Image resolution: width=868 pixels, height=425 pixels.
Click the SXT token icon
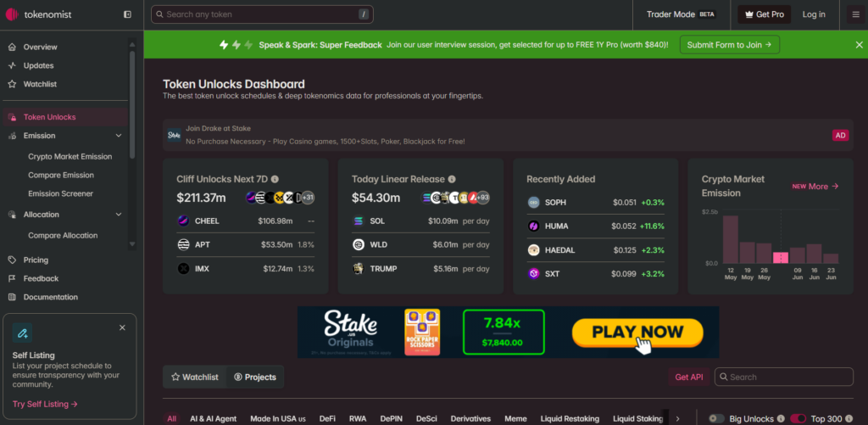[534, 274]
